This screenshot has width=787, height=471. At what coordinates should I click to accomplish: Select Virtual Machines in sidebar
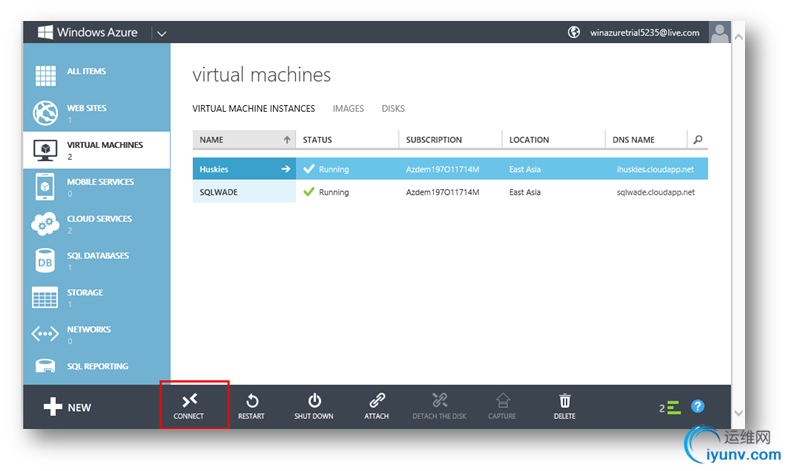tap(96, 150)
